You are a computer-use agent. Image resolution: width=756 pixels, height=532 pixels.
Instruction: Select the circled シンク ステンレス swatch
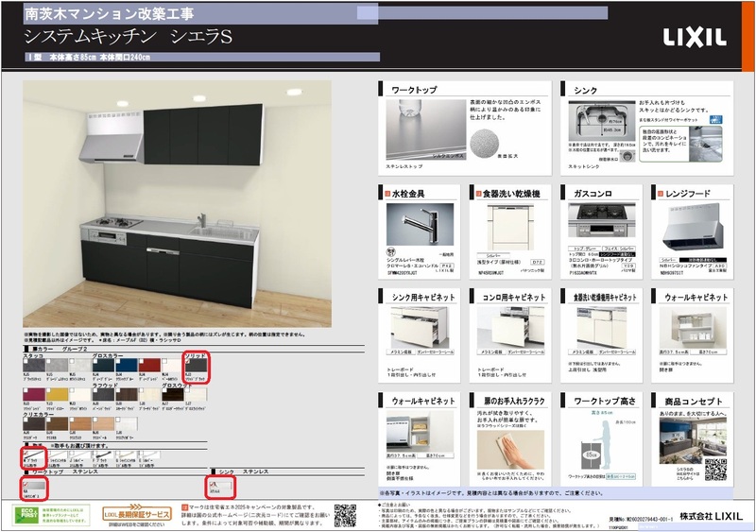pyautogui.click(x=219, y=489)
